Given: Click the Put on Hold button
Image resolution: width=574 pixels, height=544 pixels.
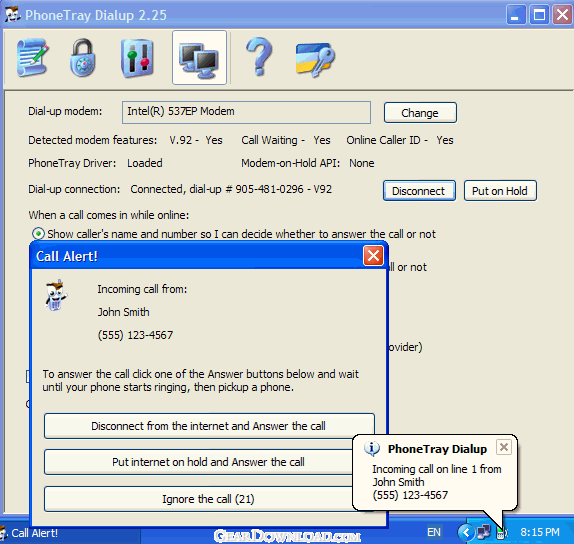Looking at the screenshot, I should point(500,191).
